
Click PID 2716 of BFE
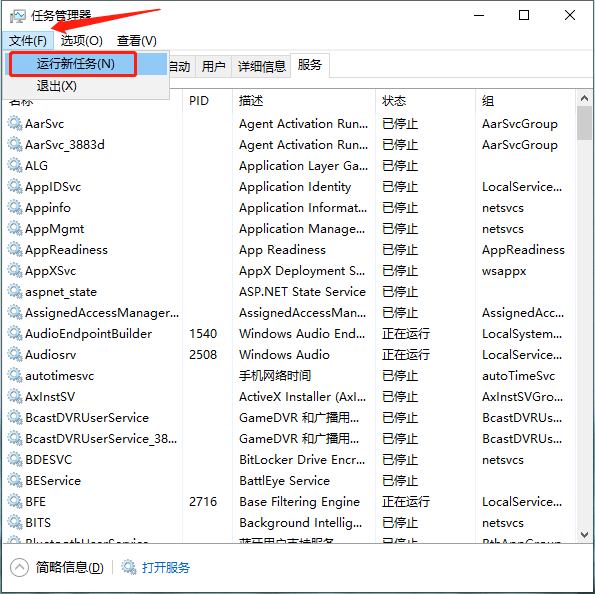pos(203,502)
